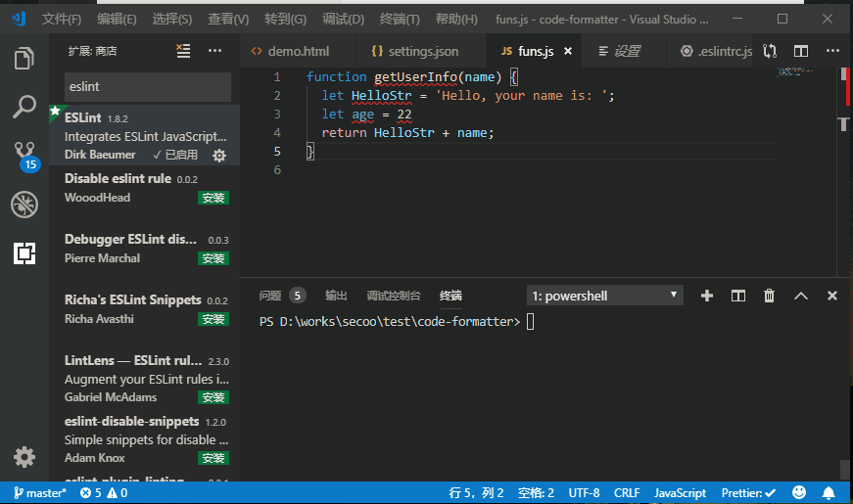Open the Search view in activity bar
This screenshot has height=504, width=853.
(24, 107)
